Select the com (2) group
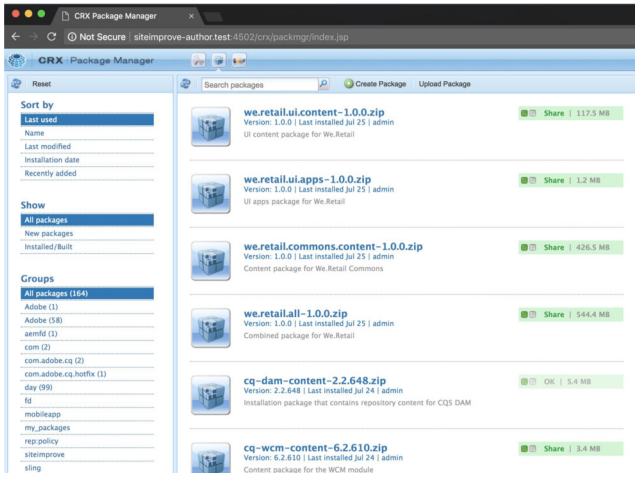 (x=87, y=347)
